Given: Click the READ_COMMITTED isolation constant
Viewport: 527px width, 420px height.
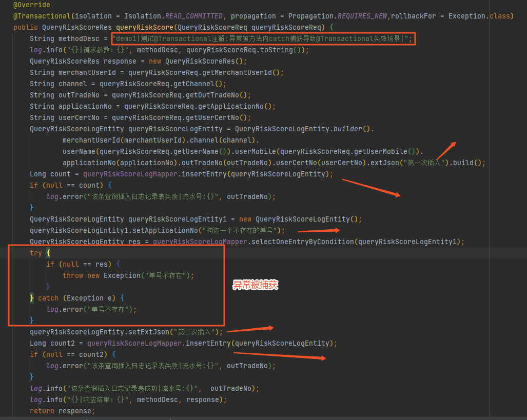Looking at the screenshot, I should tap(194, 16).
